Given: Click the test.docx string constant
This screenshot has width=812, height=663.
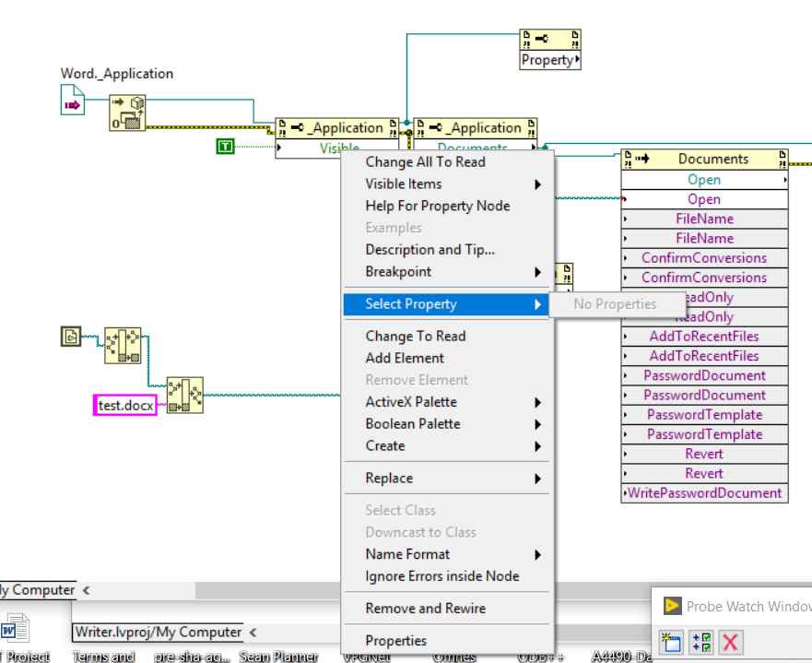Looking at the screenshot, I should click(x=125, y=405).
